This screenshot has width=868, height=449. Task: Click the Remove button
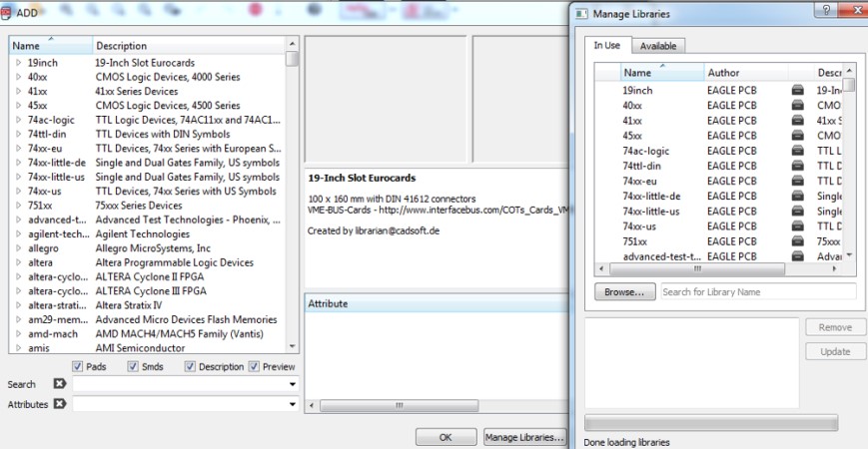[835, 327]
